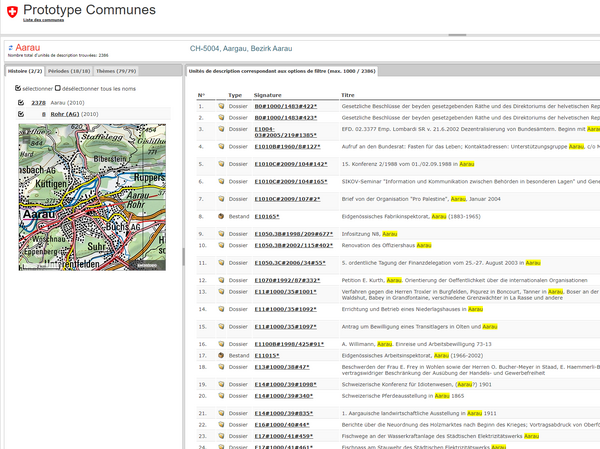Click the dossier icon in row 4
This screenshot has height=449, width=600.
click(x=221, y=146)
